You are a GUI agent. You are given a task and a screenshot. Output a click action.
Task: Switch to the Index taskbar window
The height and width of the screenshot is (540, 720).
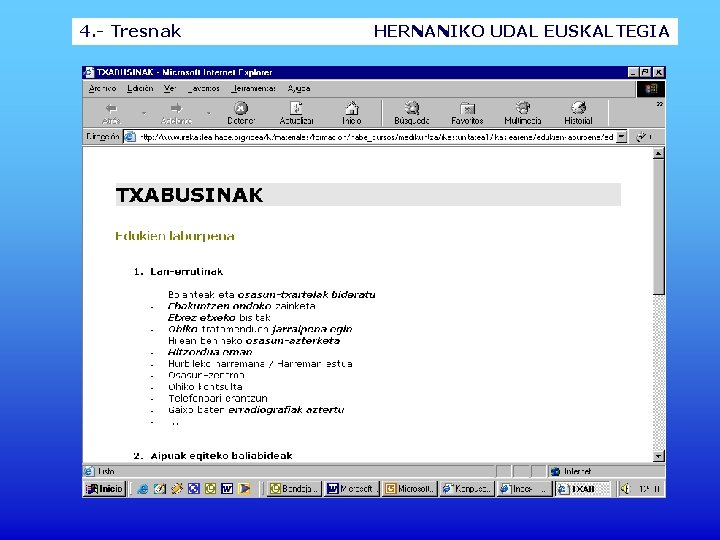pyautogui.click(x=524, y=489)
